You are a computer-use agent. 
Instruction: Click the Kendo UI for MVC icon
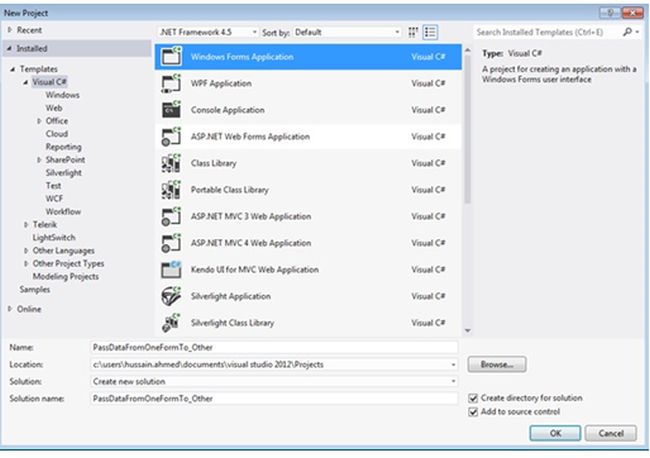(x=171, y=269)
